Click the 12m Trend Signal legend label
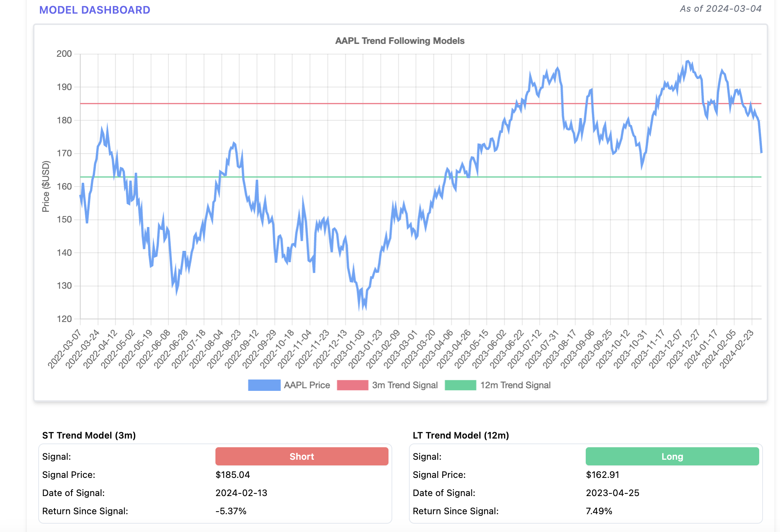This screenshot has height=532, width=780. 515,385
